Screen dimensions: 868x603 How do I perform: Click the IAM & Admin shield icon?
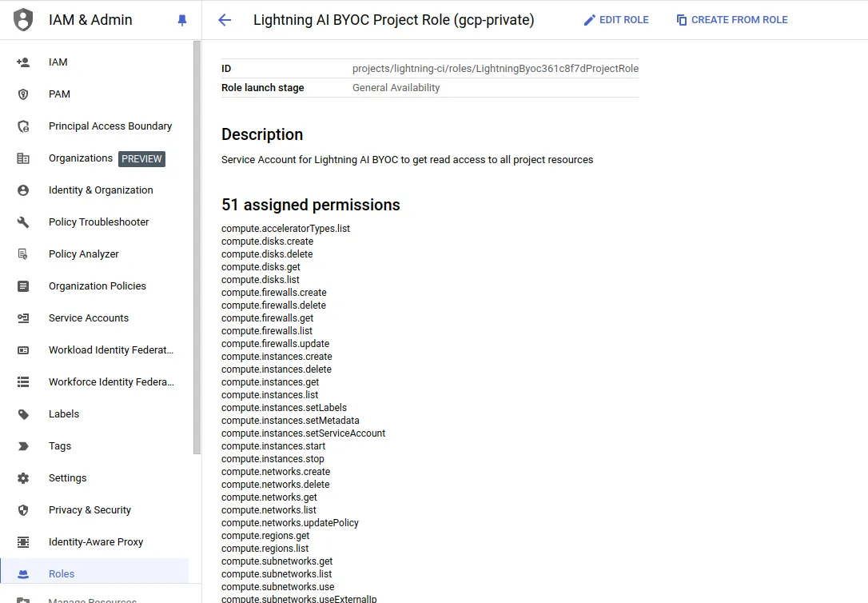pos(22,20)
